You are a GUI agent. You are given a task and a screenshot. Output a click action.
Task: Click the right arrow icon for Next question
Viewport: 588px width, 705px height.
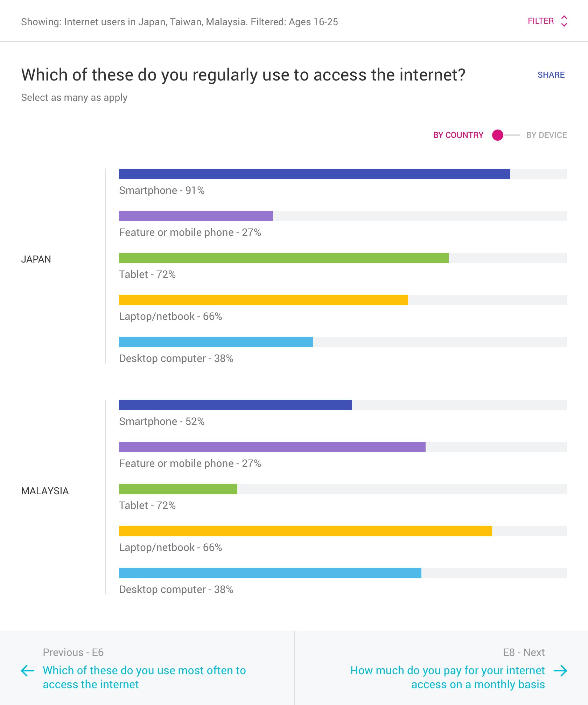point(561,670)
